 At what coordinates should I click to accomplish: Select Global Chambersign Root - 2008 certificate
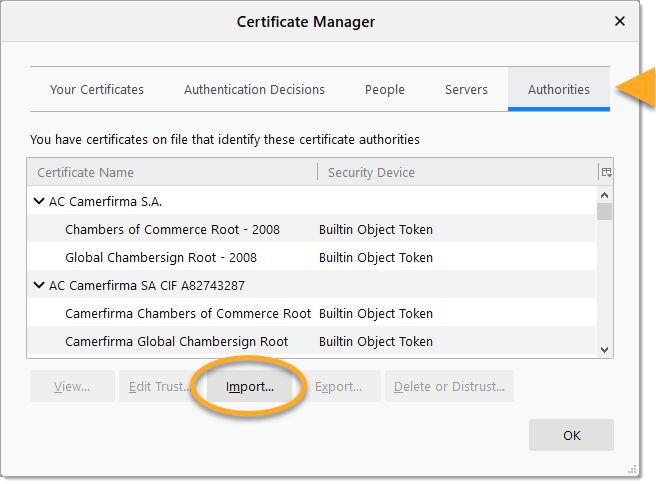(161, 257)
